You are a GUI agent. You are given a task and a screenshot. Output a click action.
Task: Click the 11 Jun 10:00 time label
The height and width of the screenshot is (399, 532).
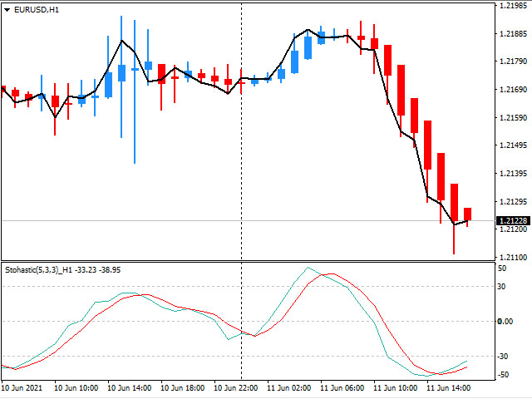click(396, 388)
